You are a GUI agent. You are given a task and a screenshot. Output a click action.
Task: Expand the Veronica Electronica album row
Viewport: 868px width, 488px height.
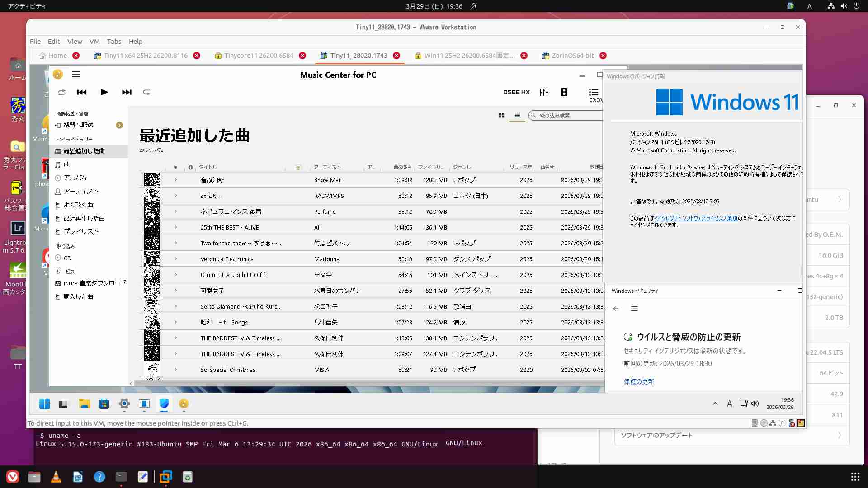click(x=176, y=259)
